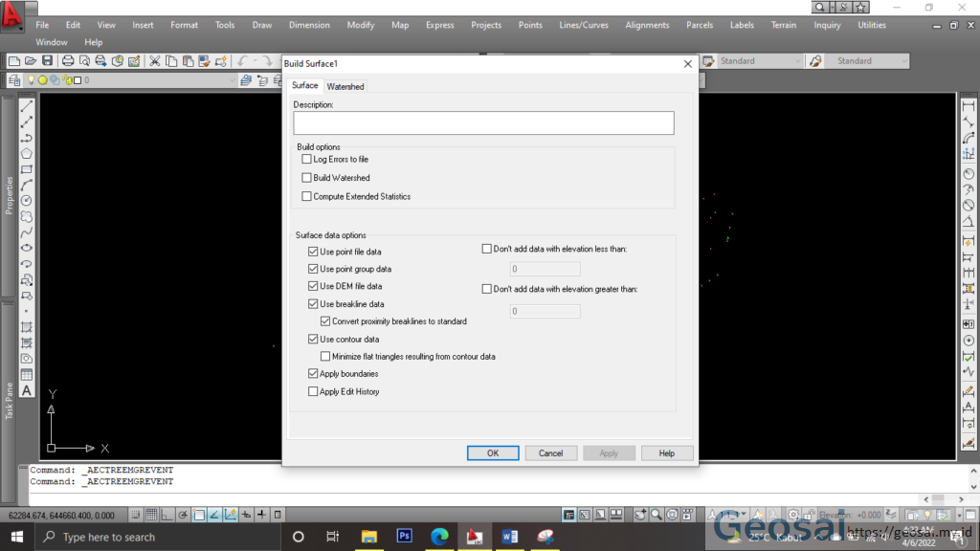Activate the Match Properties tool

[204, 60]
